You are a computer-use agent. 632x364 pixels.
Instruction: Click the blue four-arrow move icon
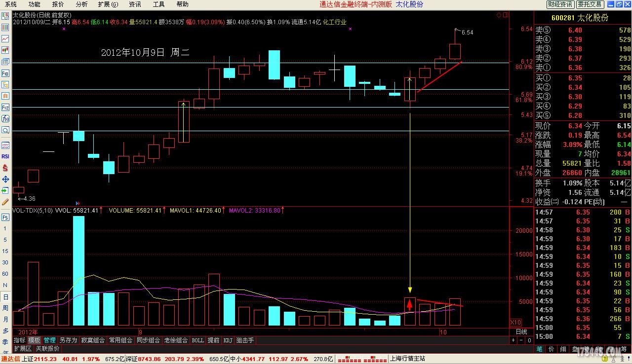(5, 179)
